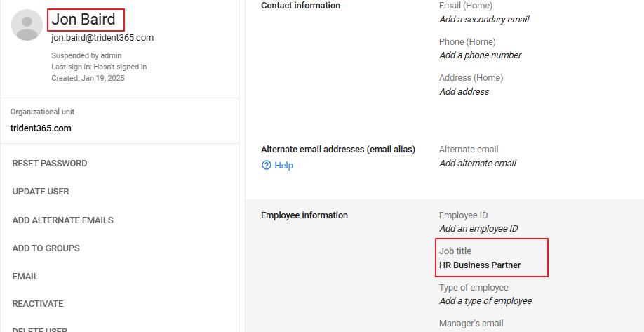The height and width of the screenshot is (332, 644).
Task: Click Add an employee ID field
Action: pyautogui.click(x=478, y=229)
